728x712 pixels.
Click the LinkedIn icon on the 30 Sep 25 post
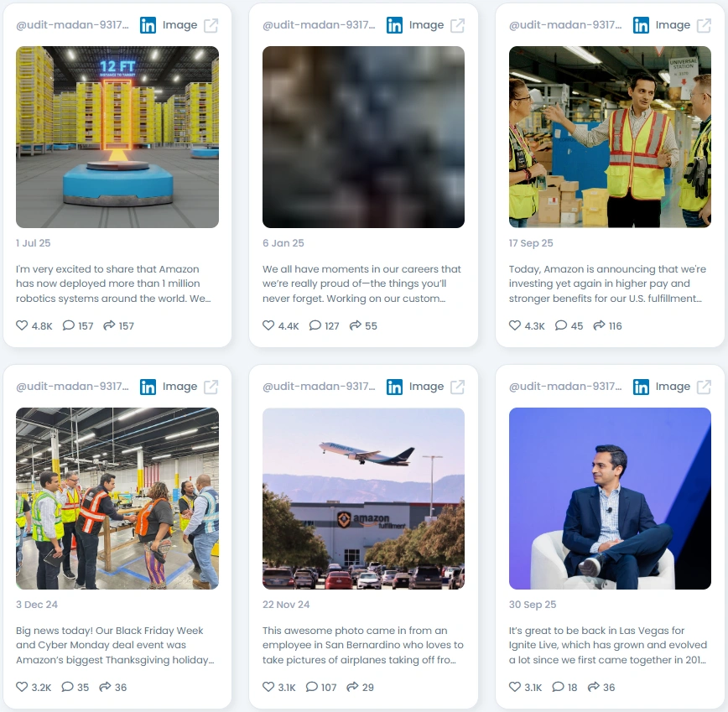[641, 387]
